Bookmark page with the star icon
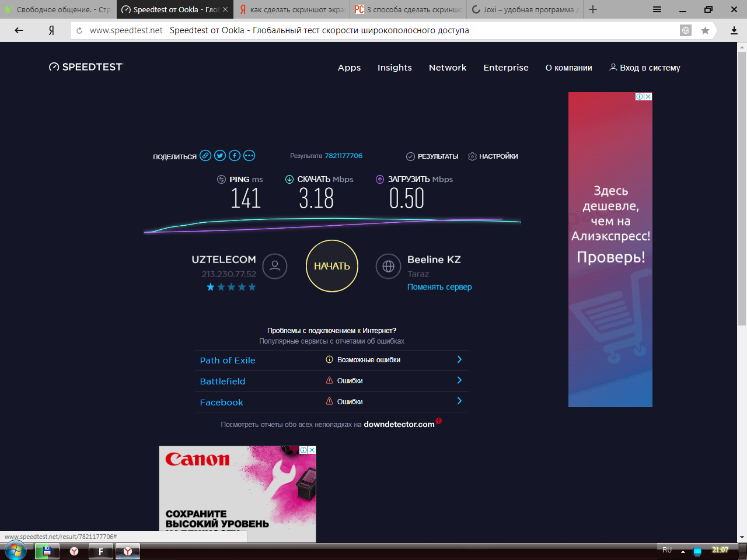 click(705, 30)
